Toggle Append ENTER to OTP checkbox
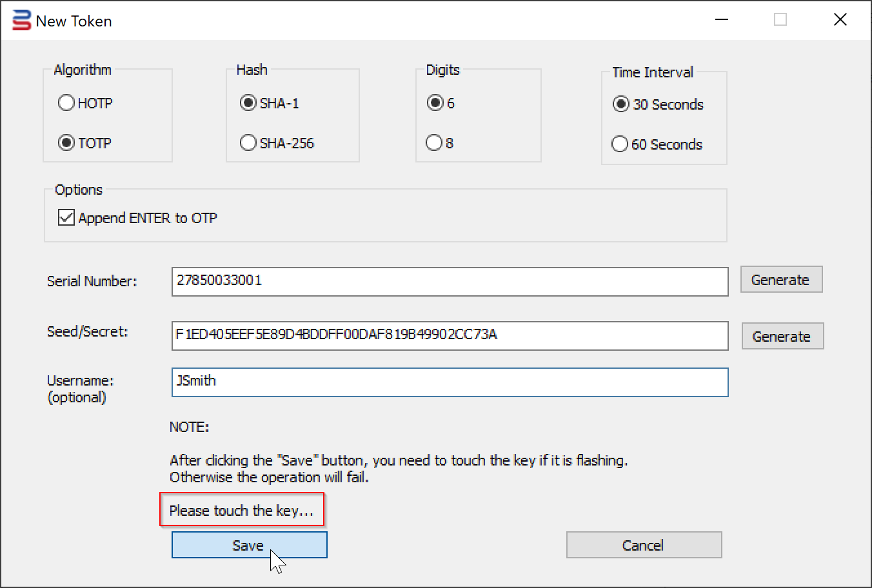This screenshot has width=872, height=588. (66, 218)
